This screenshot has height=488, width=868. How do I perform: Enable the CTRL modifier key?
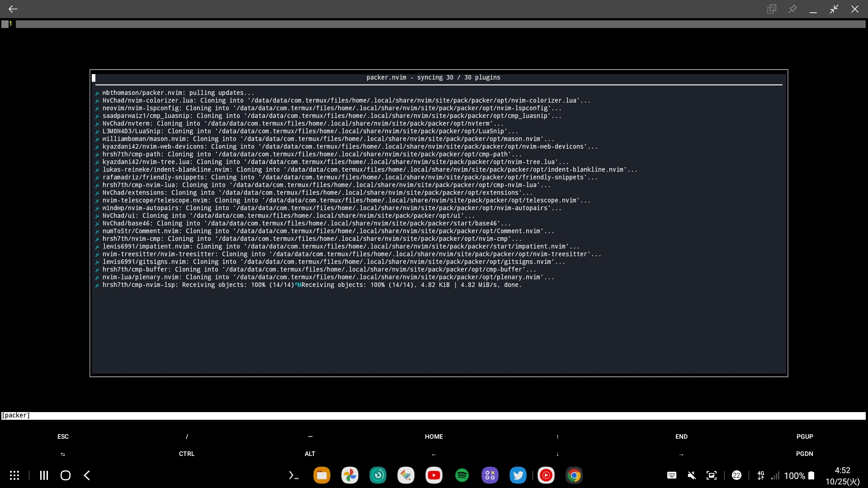[186, 454]
